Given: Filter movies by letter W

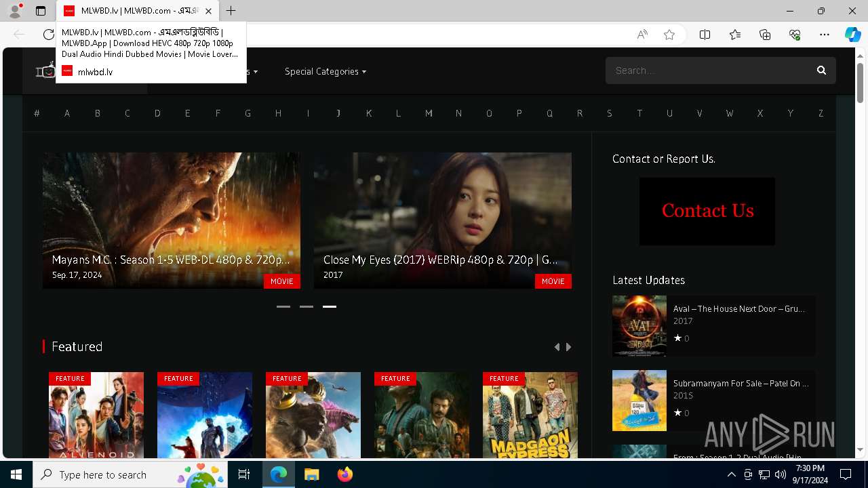Looking at the screenshot, I should pos(730,113).
